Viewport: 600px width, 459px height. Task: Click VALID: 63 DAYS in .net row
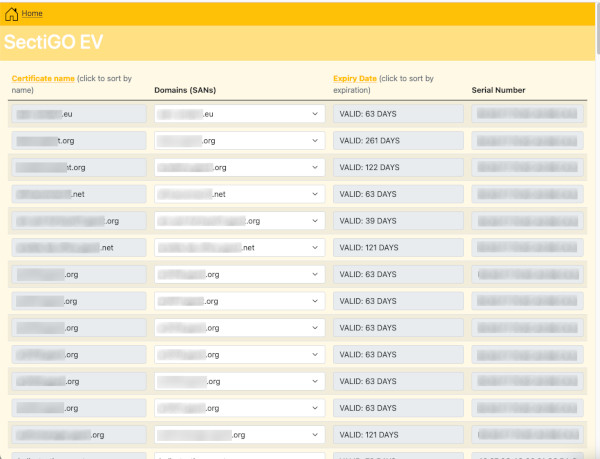(398, 194)
